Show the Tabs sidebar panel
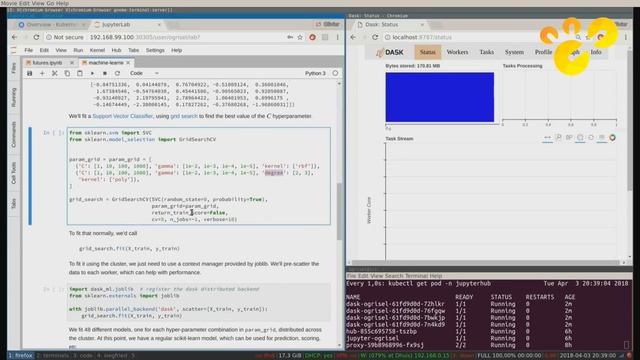The image size is (640, 360). (13, 203)
